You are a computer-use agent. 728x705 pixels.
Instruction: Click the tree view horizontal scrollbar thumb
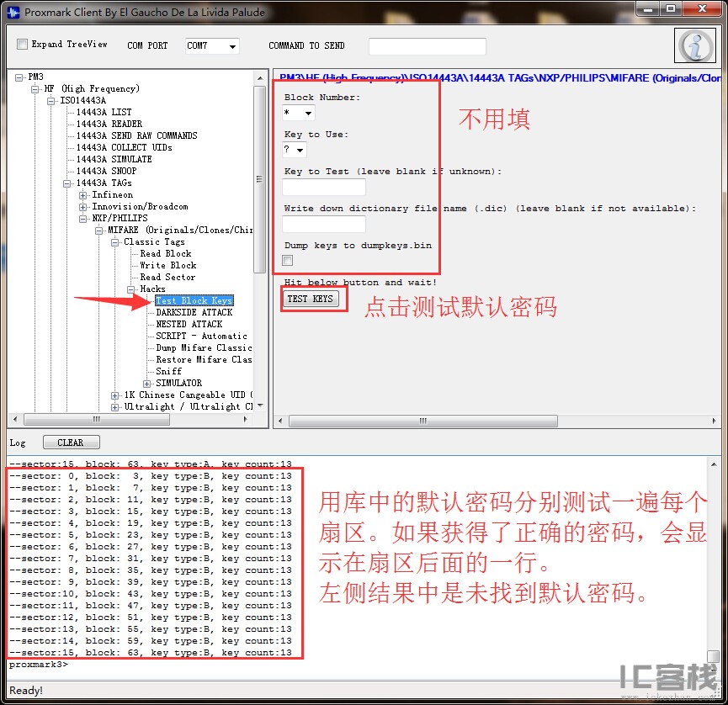pos(97,420)
